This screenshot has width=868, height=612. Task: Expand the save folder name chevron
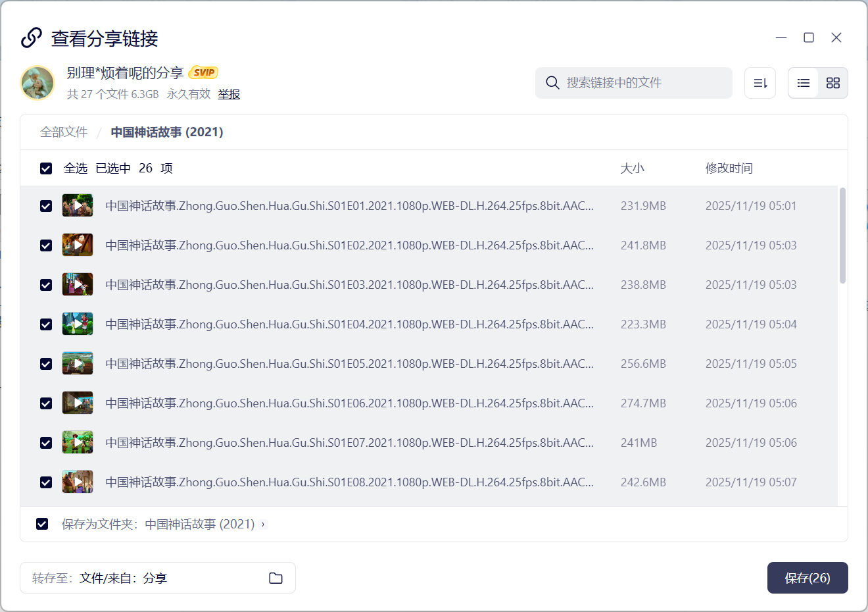click(263, 524)
